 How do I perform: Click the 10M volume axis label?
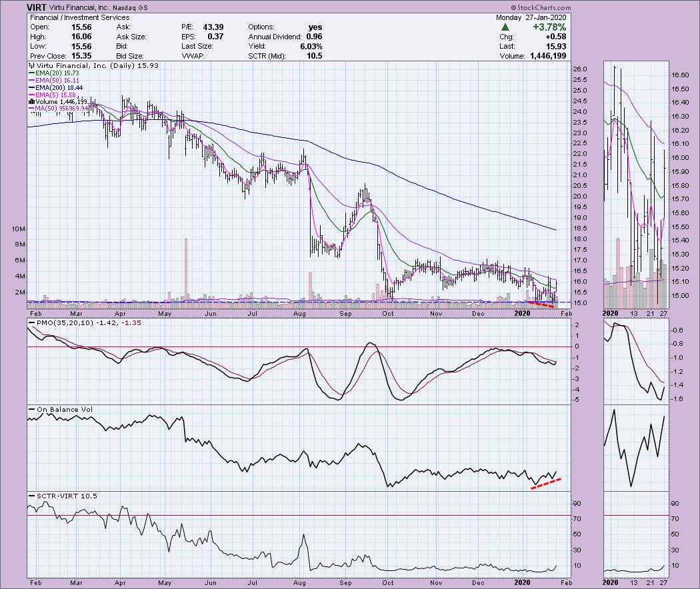[x=18, y=229]
